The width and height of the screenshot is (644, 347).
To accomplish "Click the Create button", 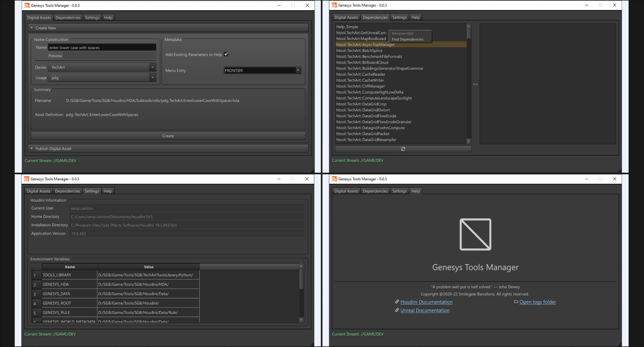I will point(168,136).
